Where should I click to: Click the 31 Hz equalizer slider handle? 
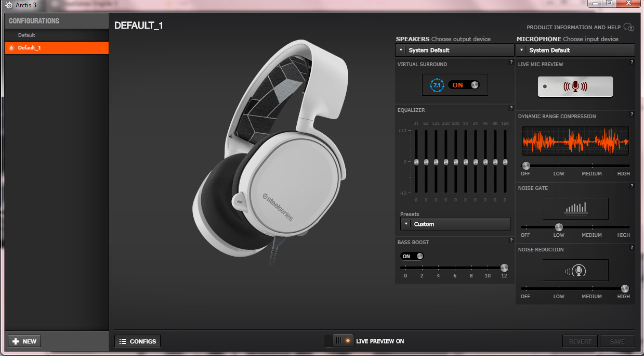click(x=416, y=162)
